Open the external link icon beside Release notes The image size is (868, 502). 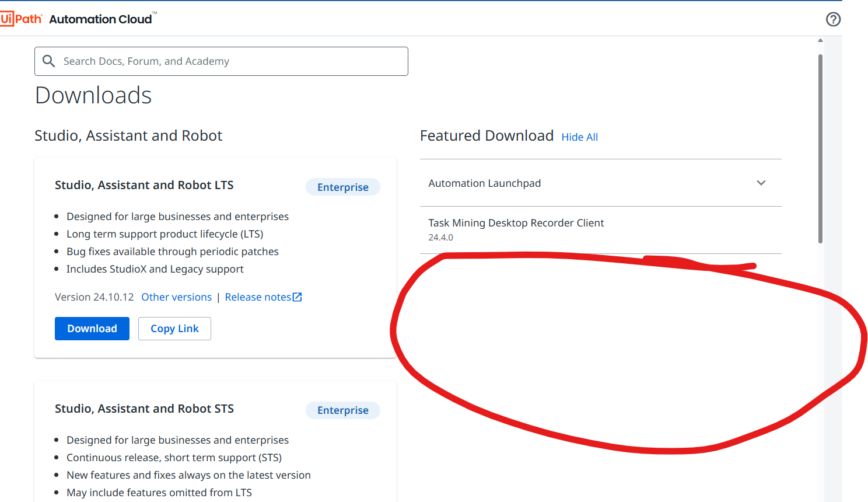click(x=297, y=297)
